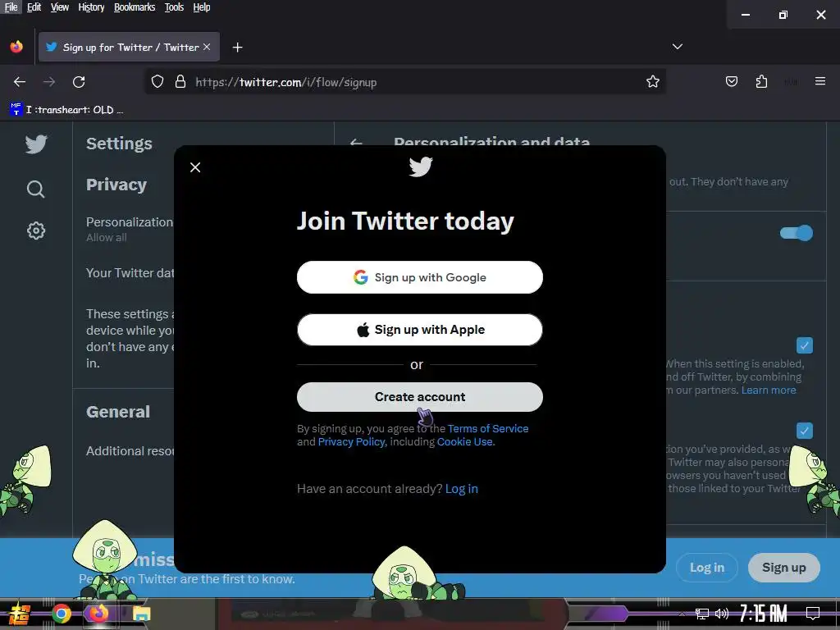Open the Firefox Bookmarks menu
Image resolution: width=840 pixels, height=630 pixels.
pos(135,7)
